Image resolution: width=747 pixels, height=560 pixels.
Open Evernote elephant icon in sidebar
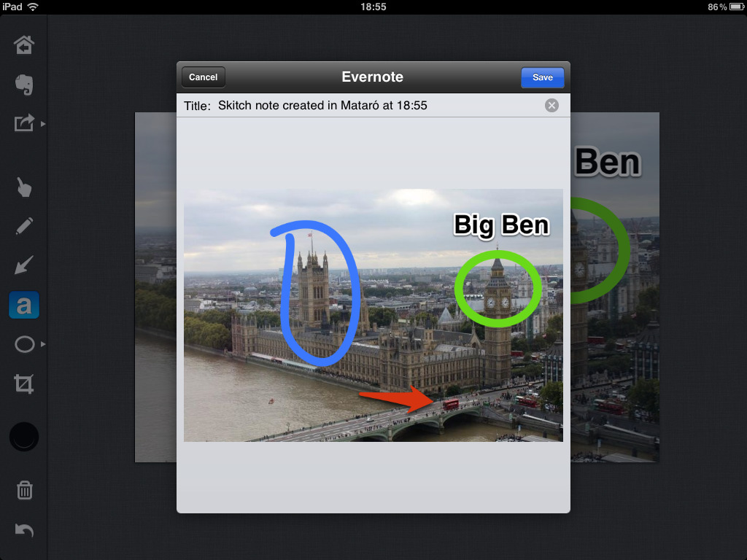(24, 85)
